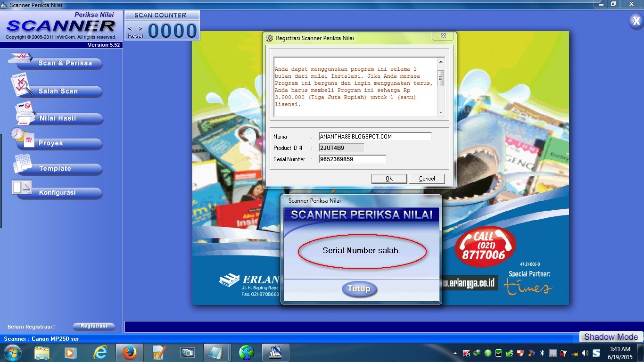Image resolution: width=644 pixels, height=362 pixels.
Task: Click the volume icon in the system tray
Action: tap(586, 353)
